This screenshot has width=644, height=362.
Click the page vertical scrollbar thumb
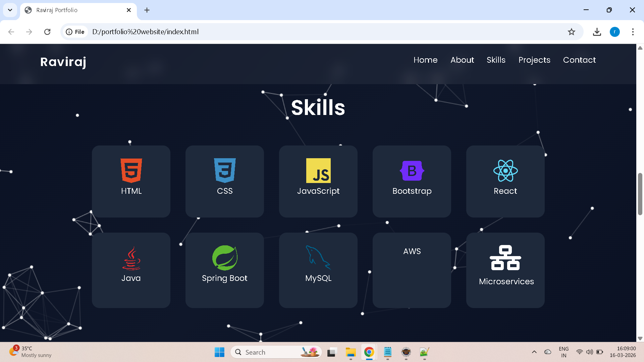[x=640, y=194]
